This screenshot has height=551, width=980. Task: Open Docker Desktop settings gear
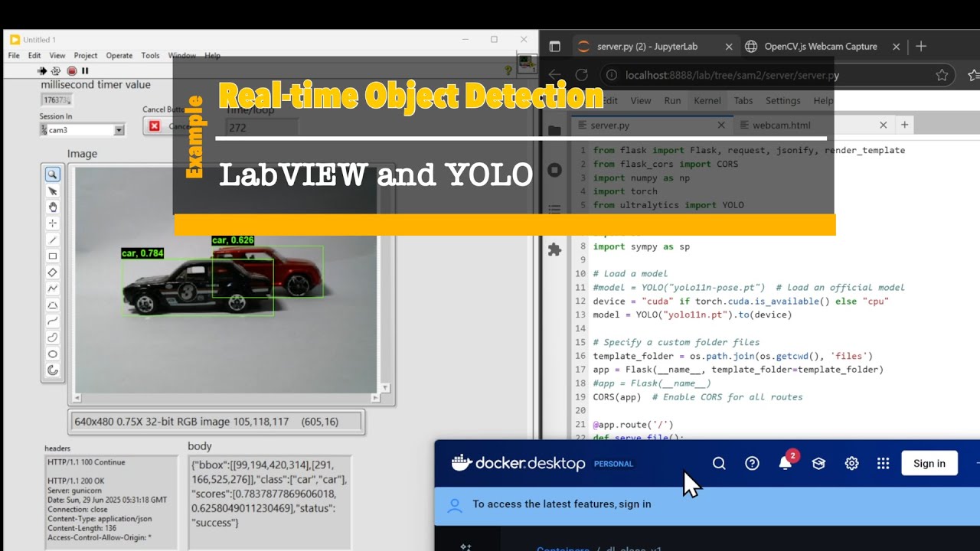click(x=851, y=463)
